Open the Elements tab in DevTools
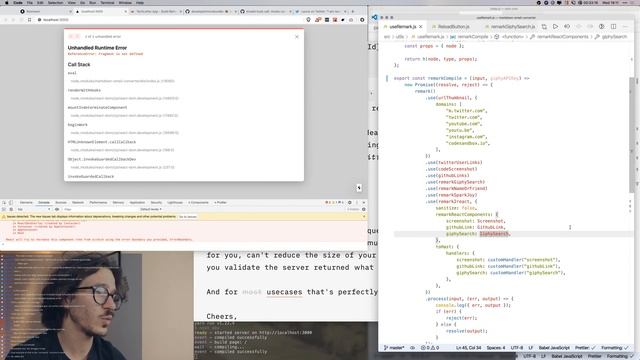Viewport: 640px width, 360px height. pyautogui.click(x=26, y=202)
